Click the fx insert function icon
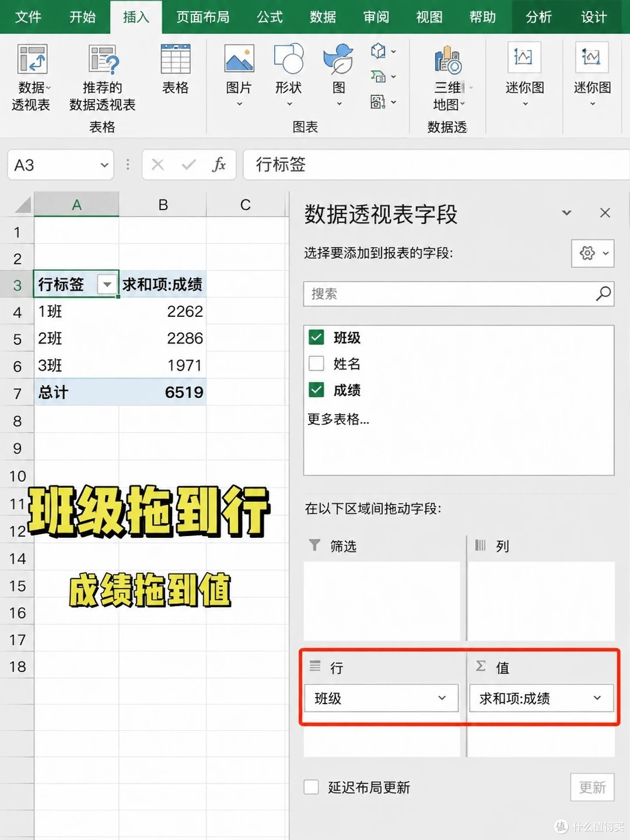 click(x=219, y=165)
